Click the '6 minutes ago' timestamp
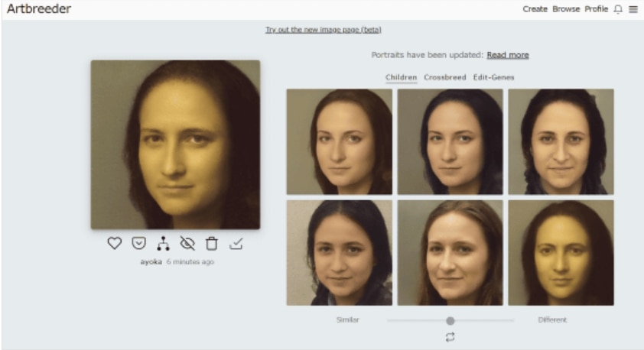The image size is (644, 350). coord(190,262)
